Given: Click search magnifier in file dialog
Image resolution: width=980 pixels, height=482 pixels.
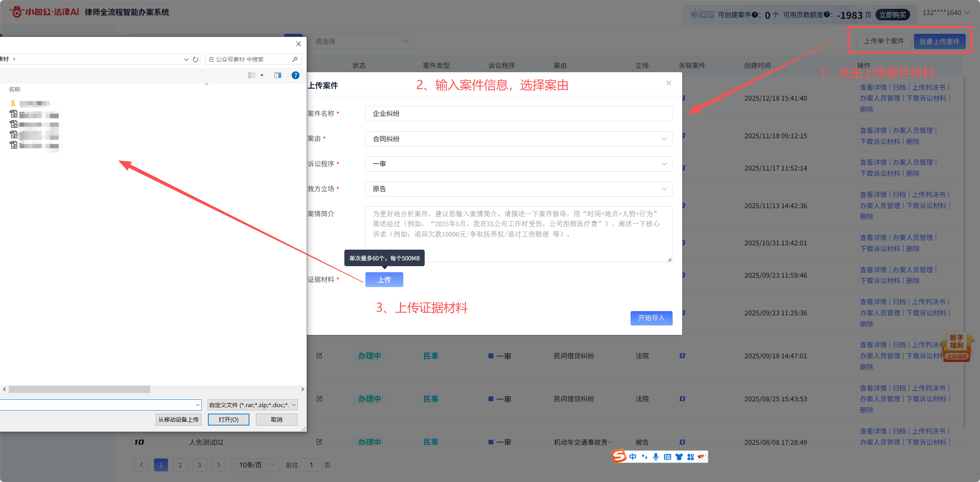Looking at the screenshot, I should point(295,59).
